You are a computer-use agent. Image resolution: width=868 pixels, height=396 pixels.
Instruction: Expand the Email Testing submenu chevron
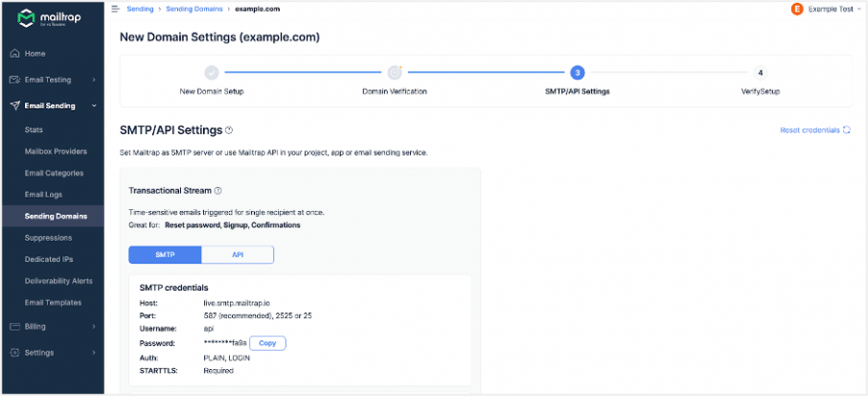click(x=94, y=80)
